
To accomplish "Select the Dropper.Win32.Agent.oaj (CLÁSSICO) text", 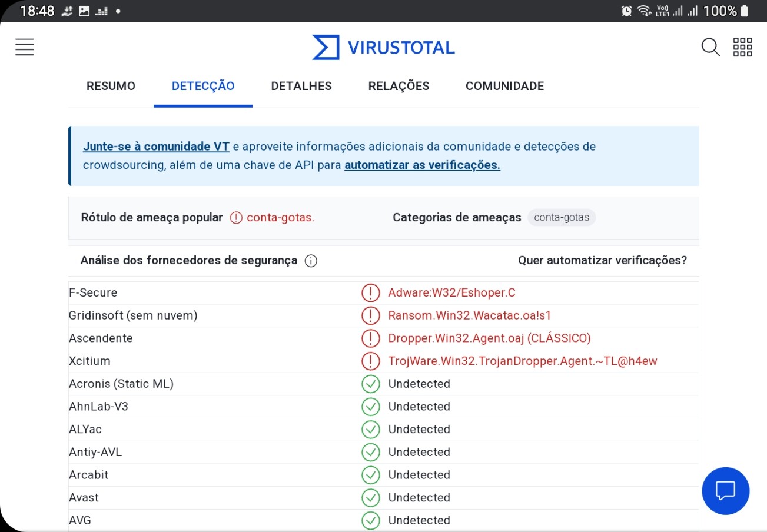I will pyautogui.click(x=489, y=338).
